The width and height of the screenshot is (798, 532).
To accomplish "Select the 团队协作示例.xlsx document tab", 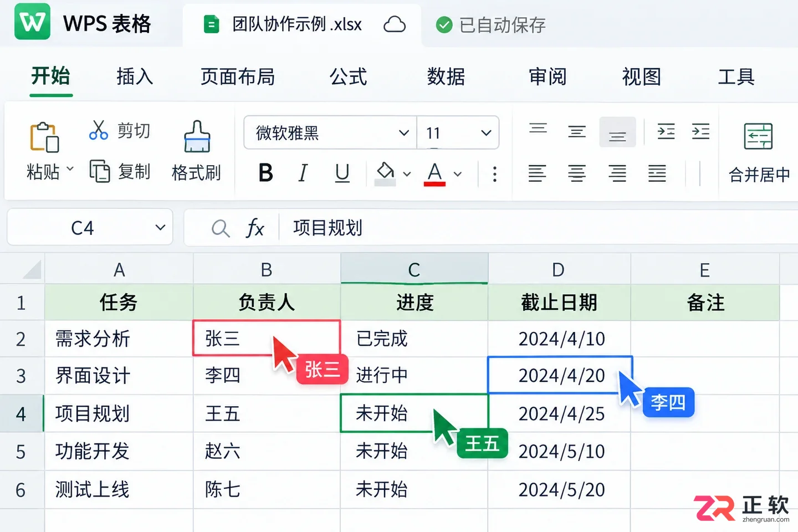I will click(x=302, y=25).
